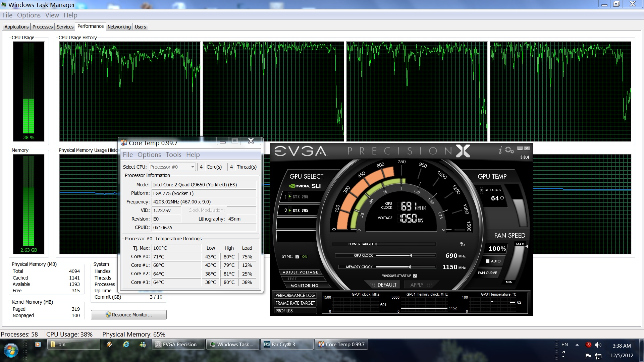Screen dimensions: 644x362
Task: Click GPU Clock slider handle
Action: click(411, 255)
